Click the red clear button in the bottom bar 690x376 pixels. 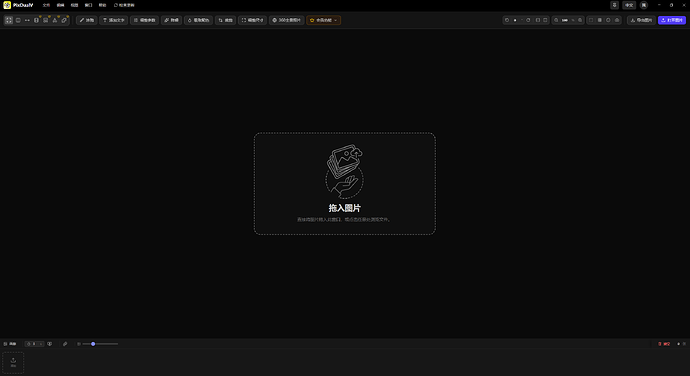coord(664,344)
